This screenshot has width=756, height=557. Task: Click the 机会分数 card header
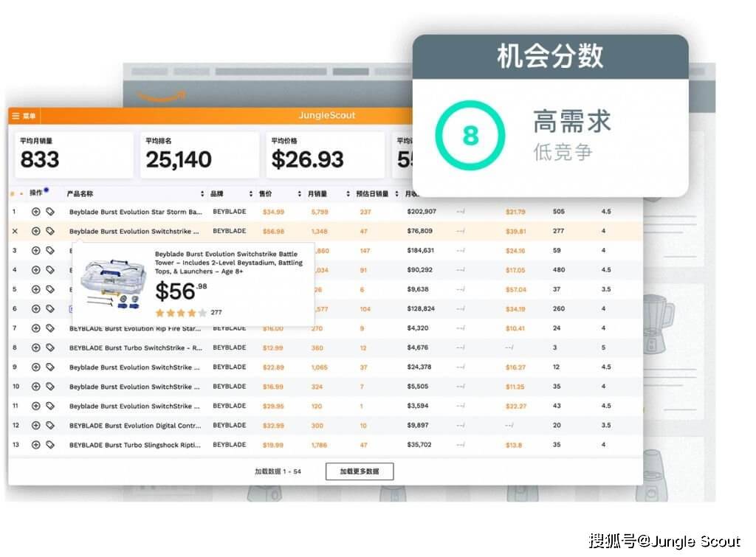point(550,56)
